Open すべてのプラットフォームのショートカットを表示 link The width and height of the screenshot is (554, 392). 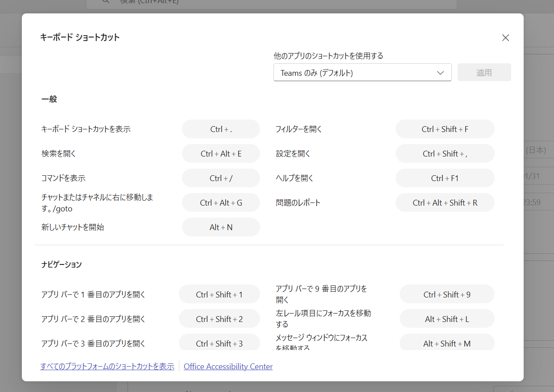click(x=107, y=367)
